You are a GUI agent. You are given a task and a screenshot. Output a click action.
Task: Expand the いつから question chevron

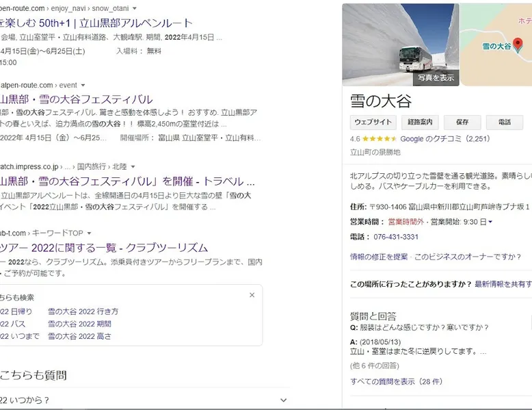[x=283, y=400]
